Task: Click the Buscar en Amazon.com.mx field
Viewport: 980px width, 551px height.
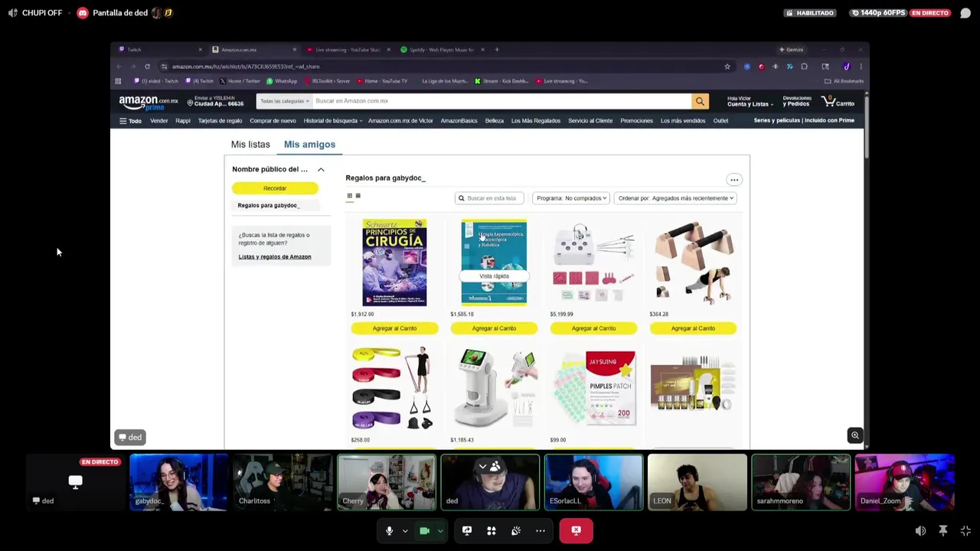Action: [501, 101]
